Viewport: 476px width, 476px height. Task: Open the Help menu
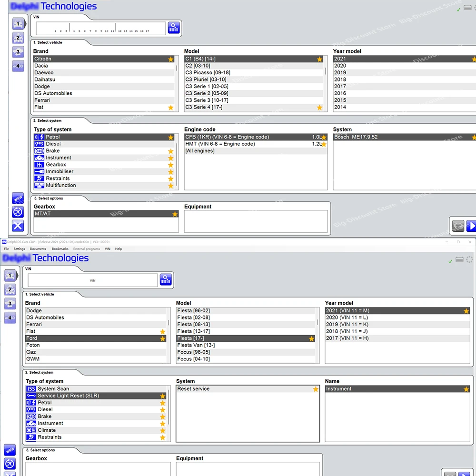(119, 249)
